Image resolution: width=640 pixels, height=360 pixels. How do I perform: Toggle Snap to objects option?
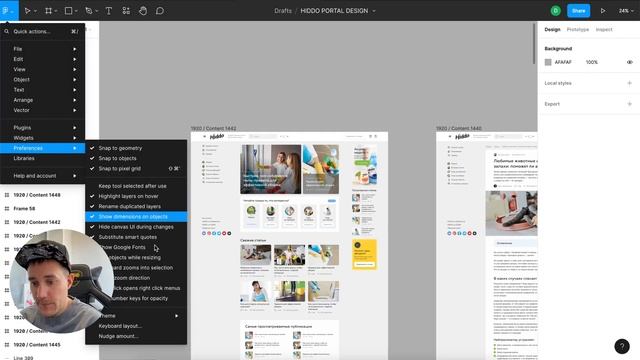(x=136, y=158)
